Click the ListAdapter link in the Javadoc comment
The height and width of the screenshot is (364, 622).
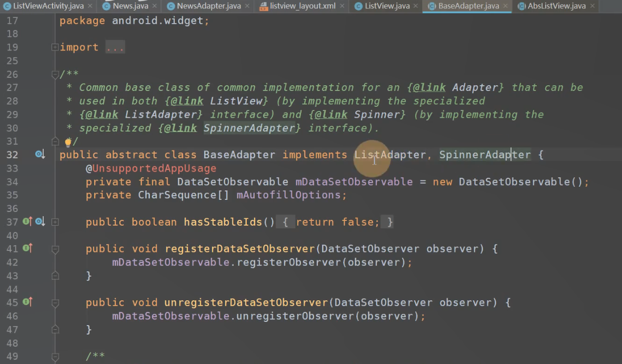pyautogui.click(x=160, y=114)
